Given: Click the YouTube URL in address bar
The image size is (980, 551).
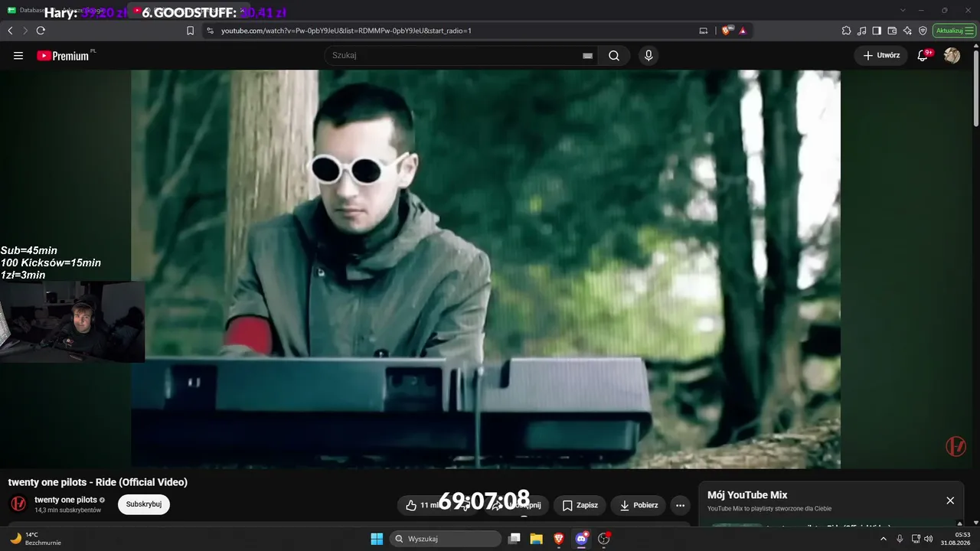Looking at the screenshot, I should pyautogui.click(x=346, y=31).
